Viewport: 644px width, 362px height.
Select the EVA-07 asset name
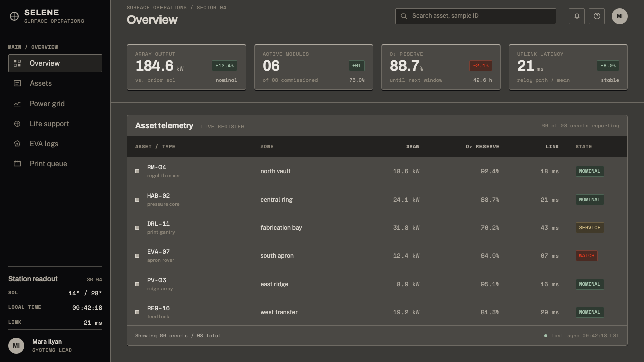pyautogui.click(x=158, y=252)
